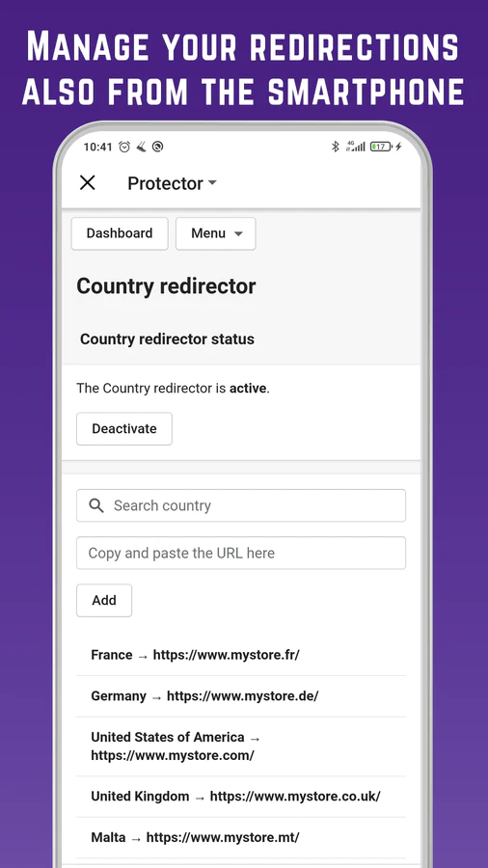Click the magnifier icon in search field
Viewport: 488px width, 868px height.
coord(96,505)
